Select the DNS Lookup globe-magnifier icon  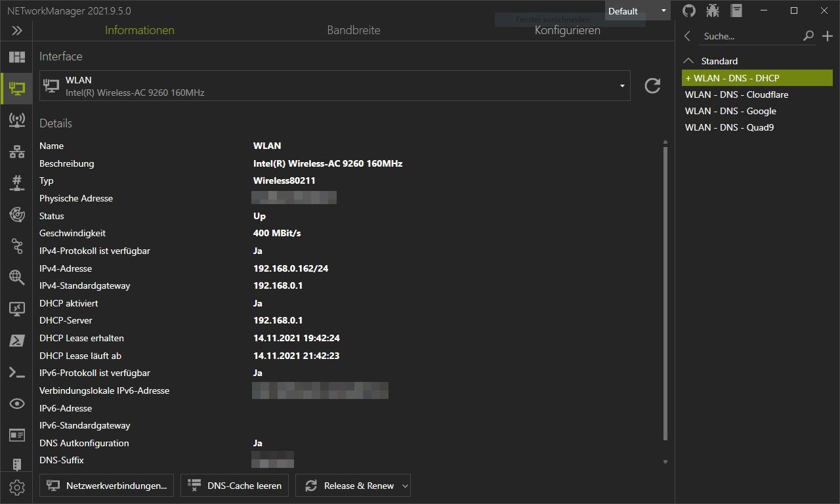[16, 278]
